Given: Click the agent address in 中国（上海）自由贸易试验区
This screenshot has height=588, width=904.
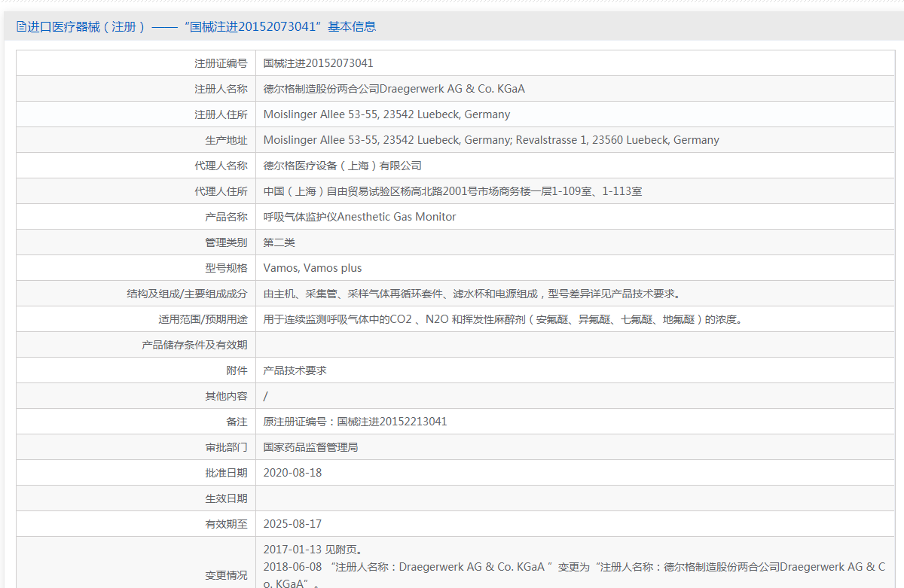Looking at the screenshot, I should click(x=452, y=191).
